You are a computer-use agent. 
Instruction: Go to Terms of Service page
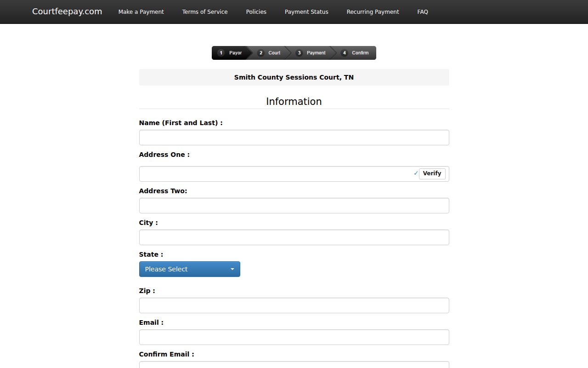(205, 12)
